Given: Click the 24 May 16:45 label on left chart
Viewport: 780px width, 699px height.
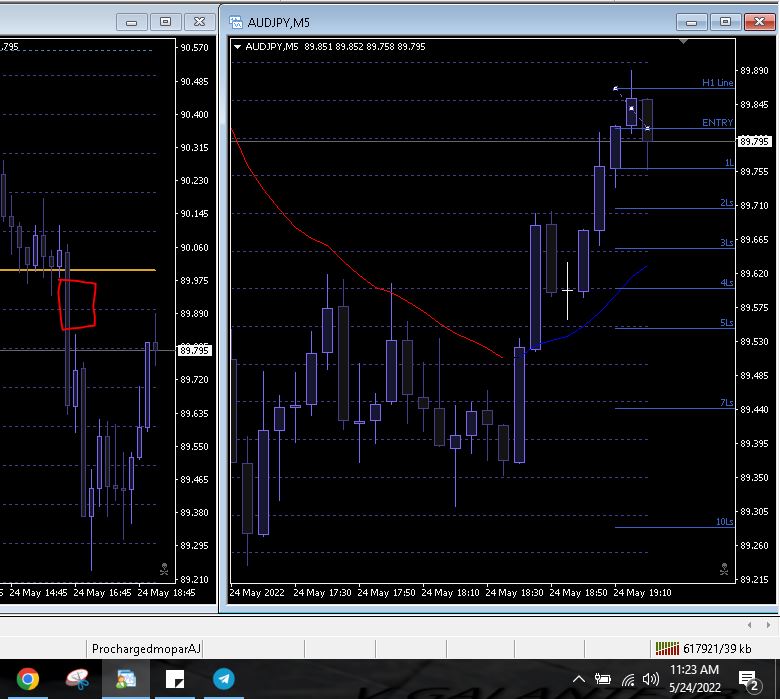Looking at the screenshot, I should 102,593.
